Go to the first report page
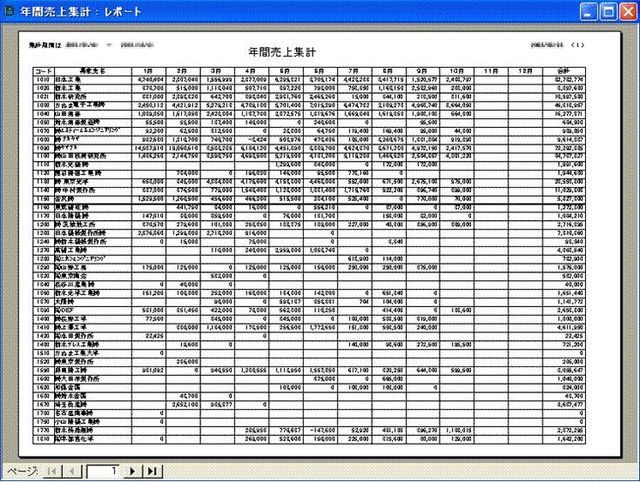This screenshot has width=640, height=482. tap(52, 471)
